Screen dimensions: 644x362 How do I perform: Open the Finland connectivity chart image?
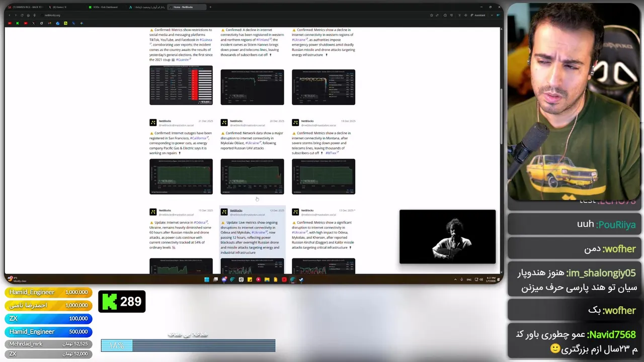[x=252, y=87]
